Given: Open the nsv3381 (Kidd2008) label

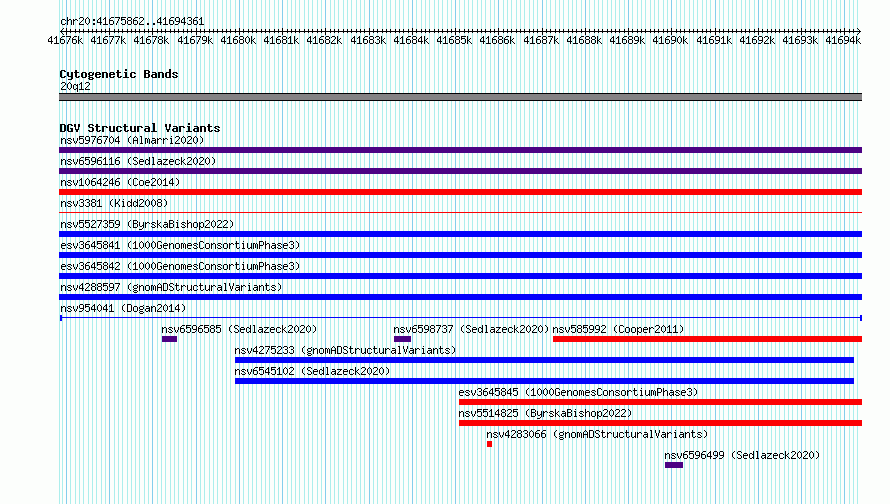Looking at the screenshot, I should [114, 203].
